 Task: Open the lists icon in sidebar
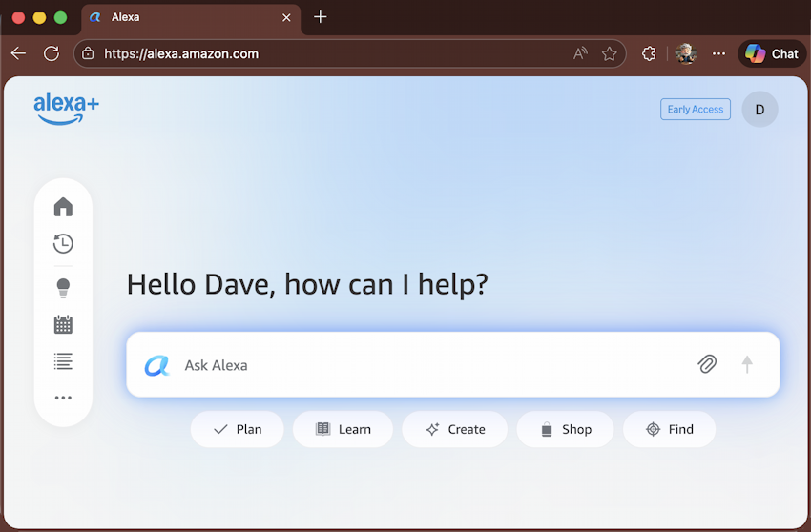[63, 361]
